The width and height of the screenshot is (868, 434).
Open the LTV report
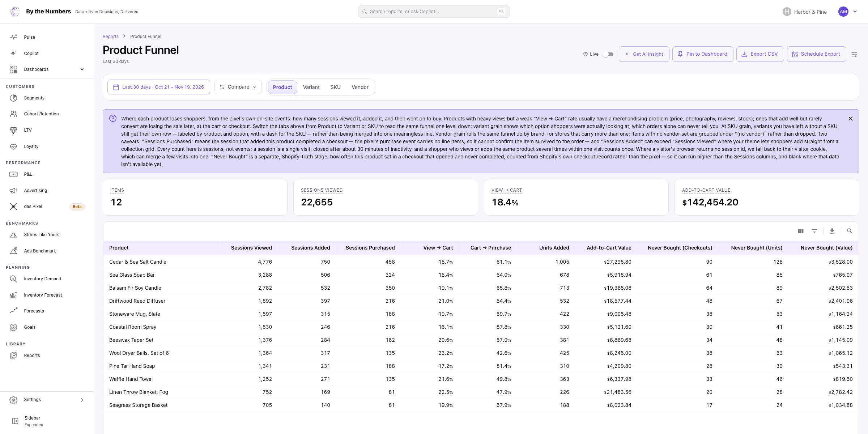pyautogui.click(x=47, y=130)
